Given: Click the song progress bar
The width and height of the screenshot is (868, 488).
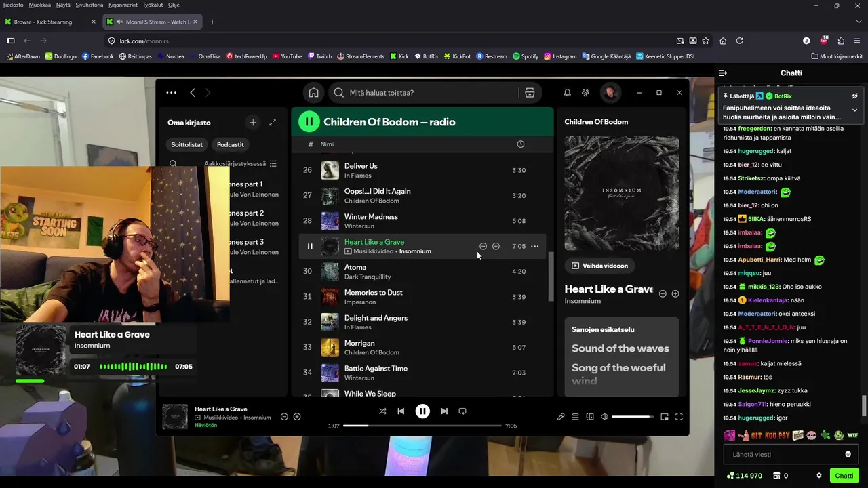Looking at the screenshot, I should coord(422,426).
